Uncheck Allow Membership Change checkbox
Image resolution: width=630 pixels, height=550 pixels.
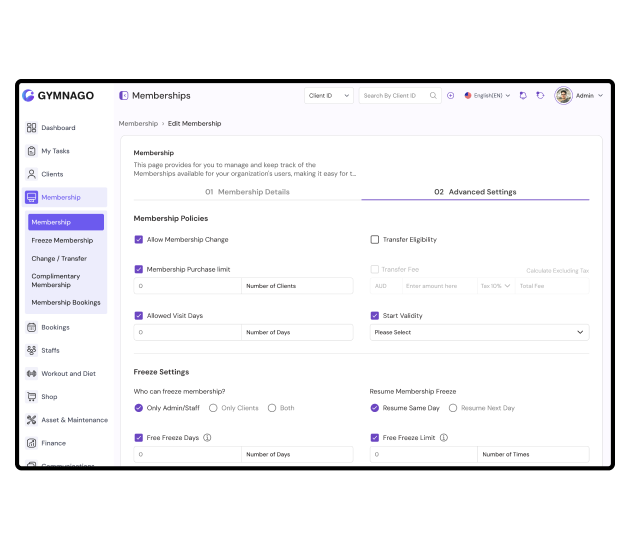click(x=139, y=239)
